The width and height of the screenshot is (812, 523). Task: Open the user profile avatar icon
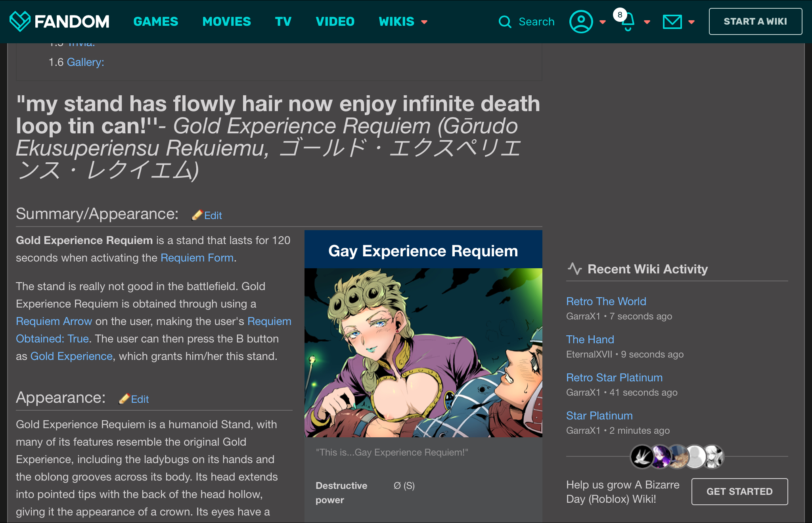(x=581, y=22)
